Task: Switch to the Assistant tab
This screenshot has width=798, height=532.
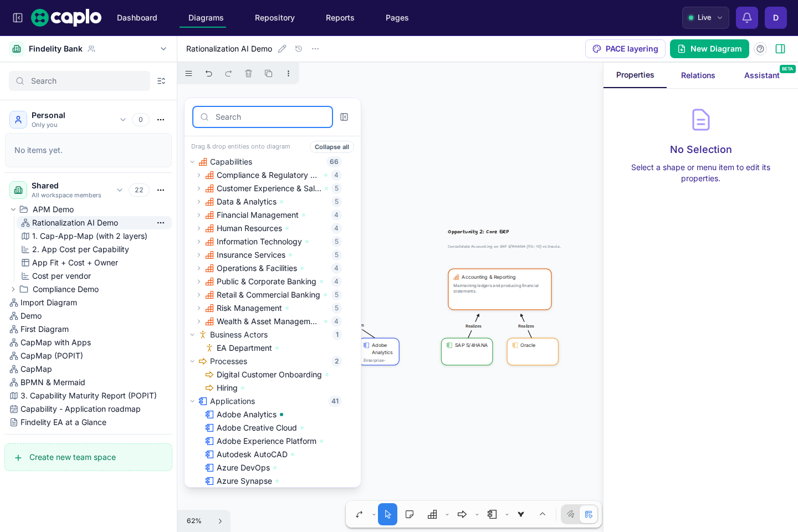Action: coord(762,75)
